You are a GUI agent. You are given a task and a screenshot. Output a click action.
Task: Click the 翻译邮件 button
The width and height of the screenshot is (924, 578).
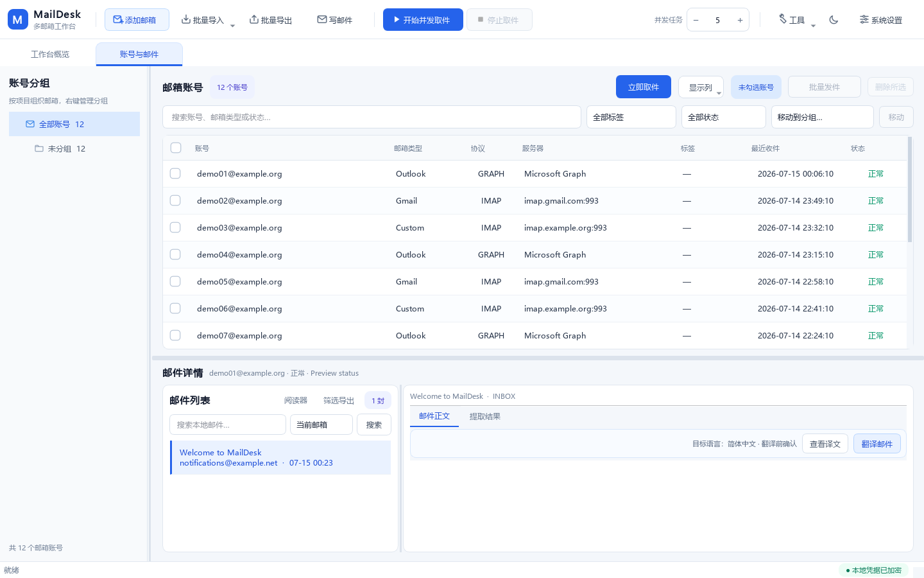877,444
